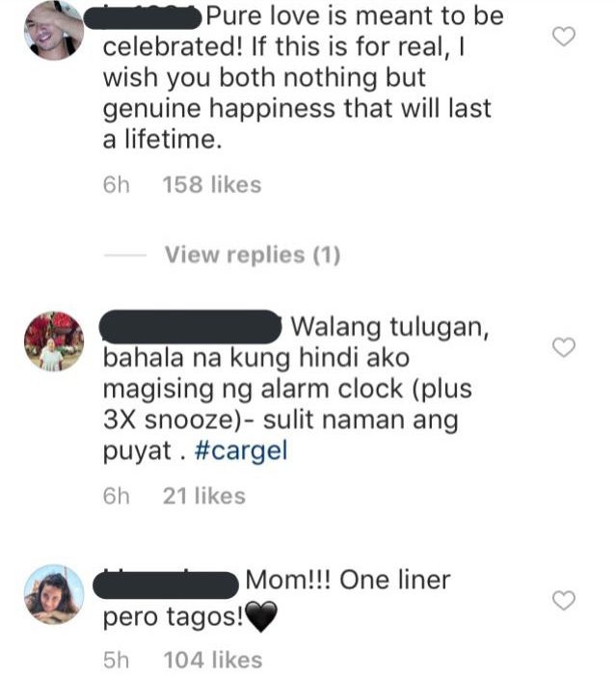The height and width of the screenshot is (679, 616).
Task: View the 21 likes list
Action: (x=204, y=496)
